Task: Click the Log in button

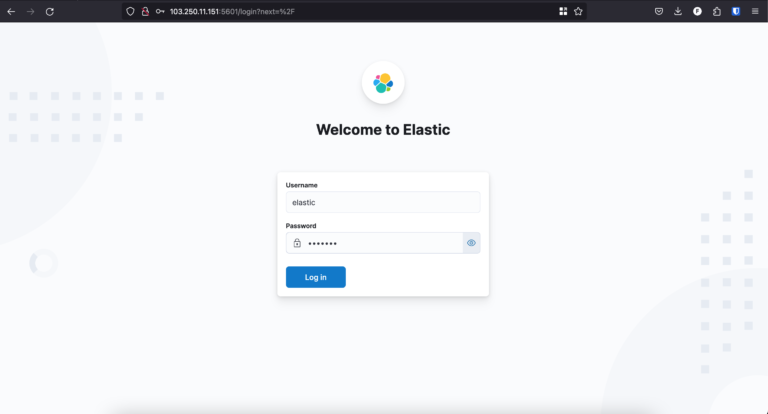Action: coord(316,277)
